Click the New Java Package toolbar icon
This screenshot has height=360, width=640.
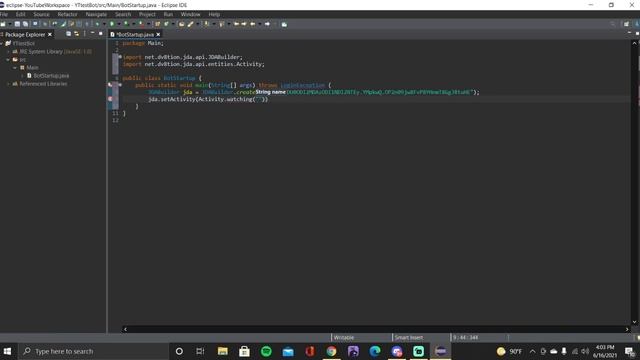158,24
